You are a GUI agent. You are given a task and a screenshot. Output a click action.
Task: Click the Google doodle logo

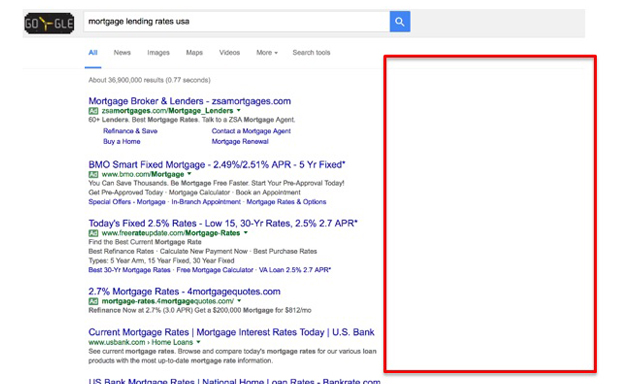(49, 23)
